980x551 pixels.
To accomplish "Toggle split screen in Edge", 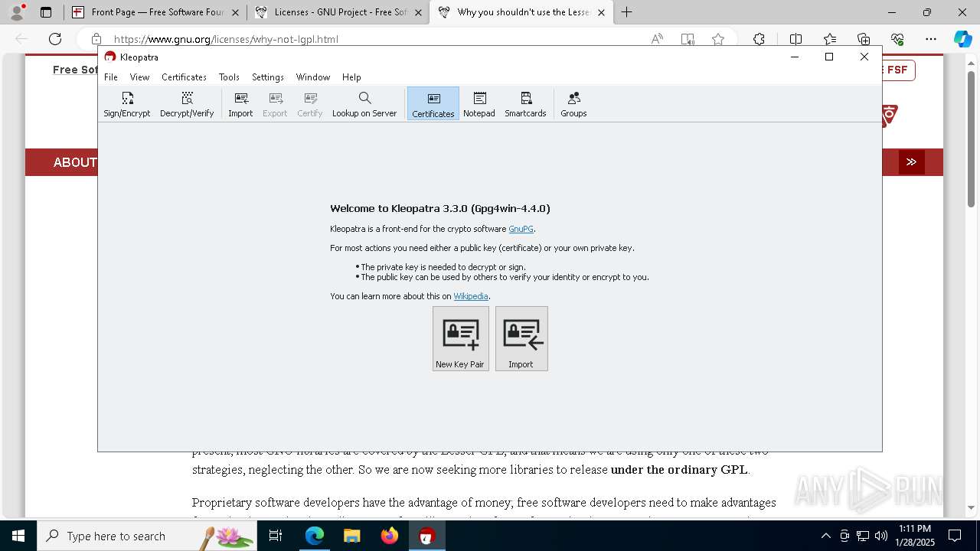I will tap(795, 39).
